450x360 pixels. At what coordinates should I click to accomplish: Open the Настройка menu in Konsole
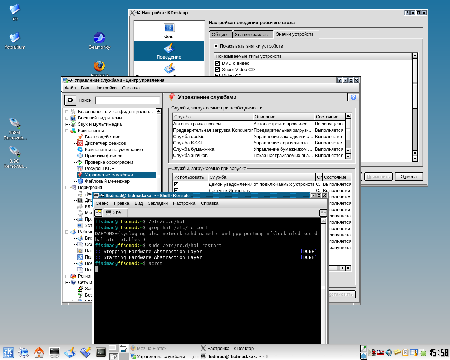pos(184,203)
